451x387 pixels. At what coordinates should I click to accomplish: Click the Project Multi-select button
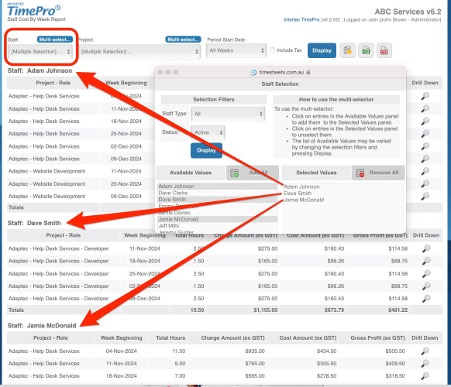183,39
